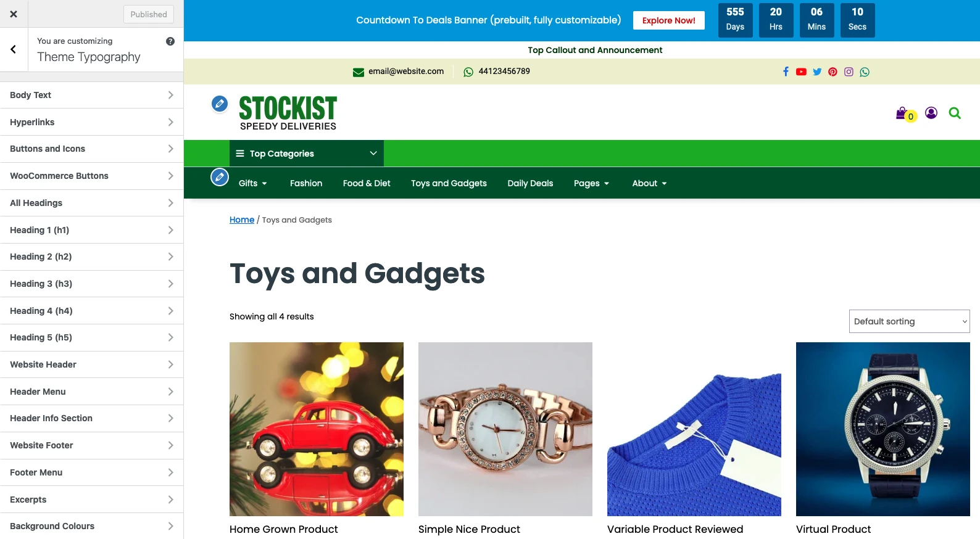The width and height of the screenshot is (980, 539).
Task: Open the YouTube social icon
Action: (801, 72)
